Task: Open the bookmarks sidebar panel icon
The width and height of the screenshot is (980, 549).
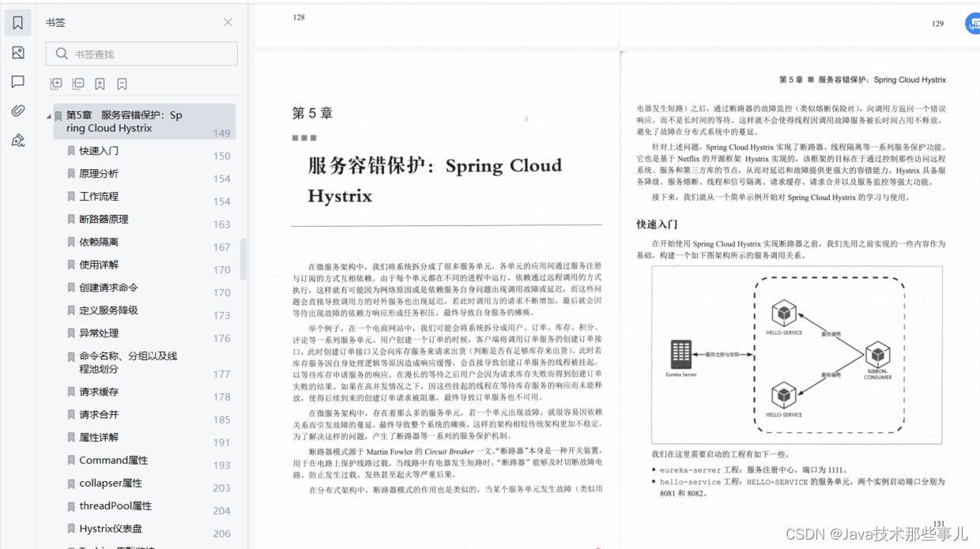Action: 17,23
